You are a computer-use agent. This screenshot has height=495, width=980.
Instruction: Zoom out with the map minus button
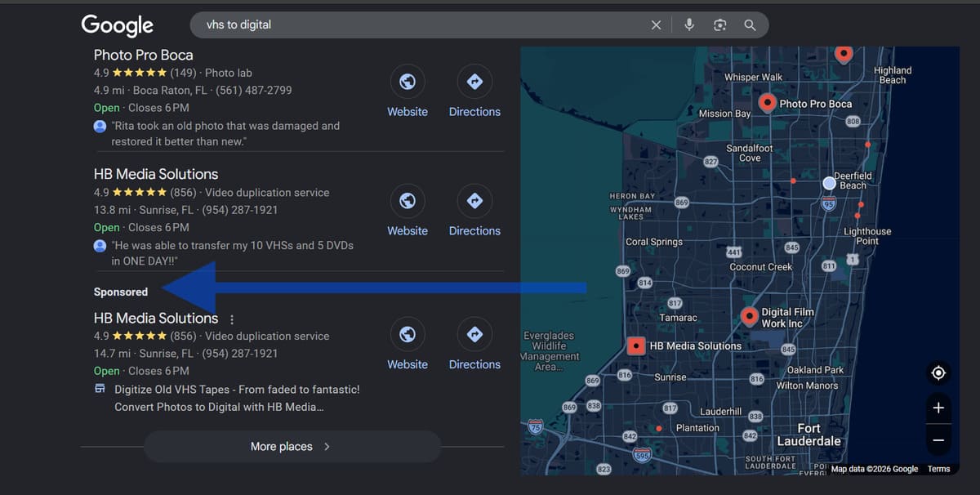[x=938, y=440]
